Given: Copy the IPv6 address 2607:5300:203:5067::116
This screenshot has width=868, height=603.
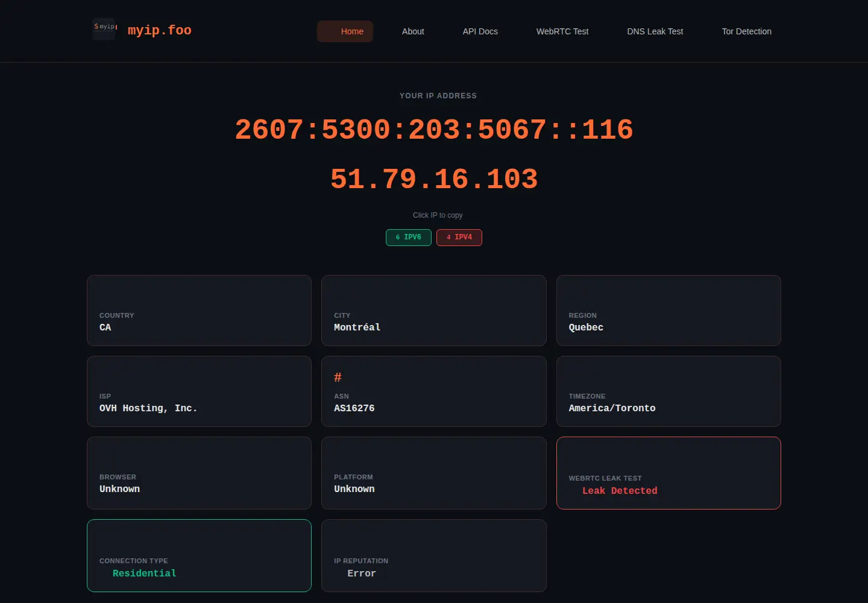Looking at the screenshot, I should click(434, 130).
